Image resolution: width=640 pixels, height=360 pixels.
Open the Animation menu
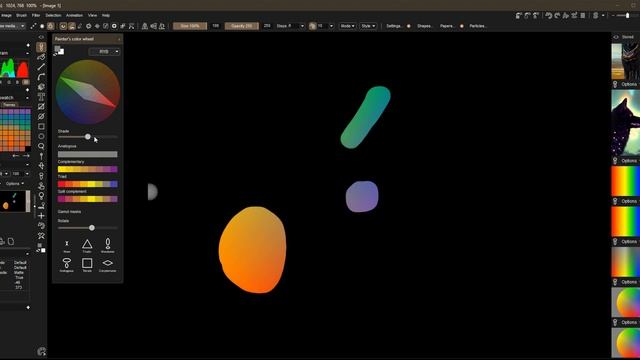point(74,15)
